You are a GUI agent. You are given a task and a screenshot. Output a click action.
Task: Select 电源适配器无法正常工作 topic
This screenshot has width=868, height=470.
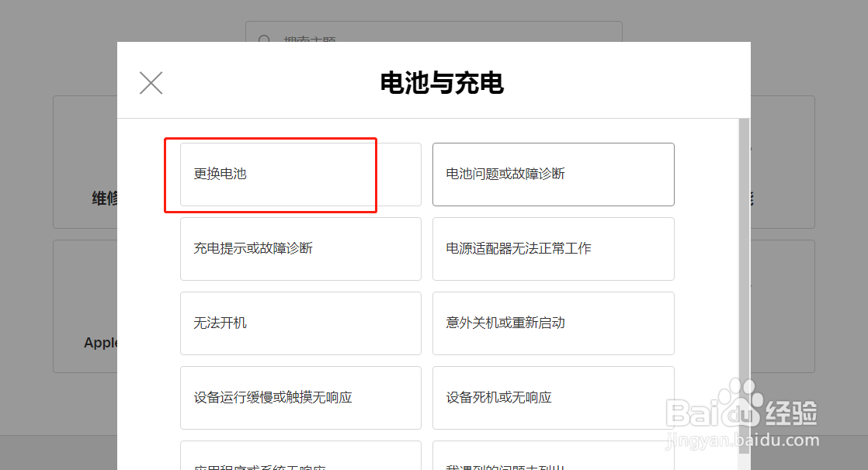(x=553, y=249)
